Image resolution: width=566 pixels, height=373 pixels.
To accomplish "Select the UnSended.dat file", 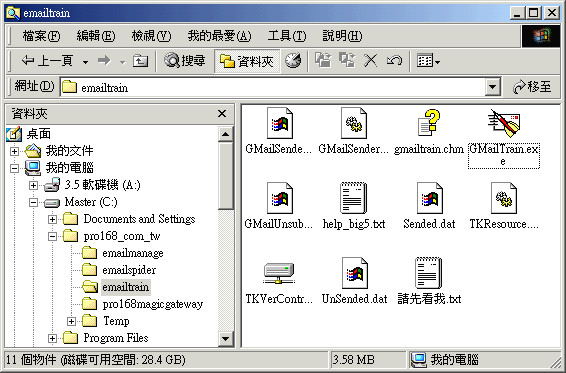I will 355,273.
